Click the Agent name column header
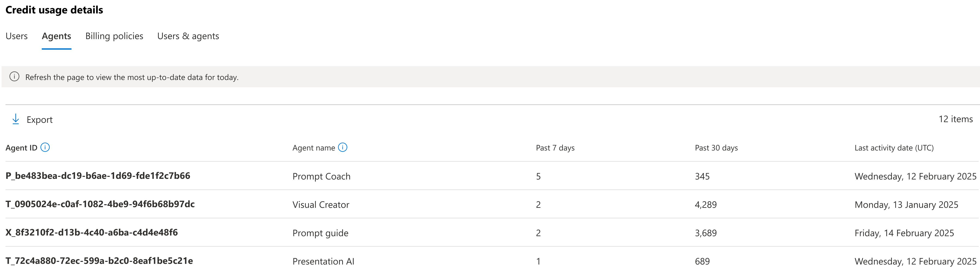The height and width of the screenshot is (270, 980). pyautogui.click(x=313, y=148)
